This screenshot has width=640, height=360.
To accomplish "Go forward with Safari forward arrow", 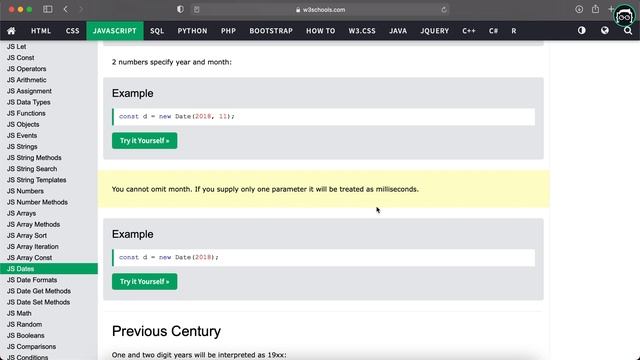I will point(81,9).
